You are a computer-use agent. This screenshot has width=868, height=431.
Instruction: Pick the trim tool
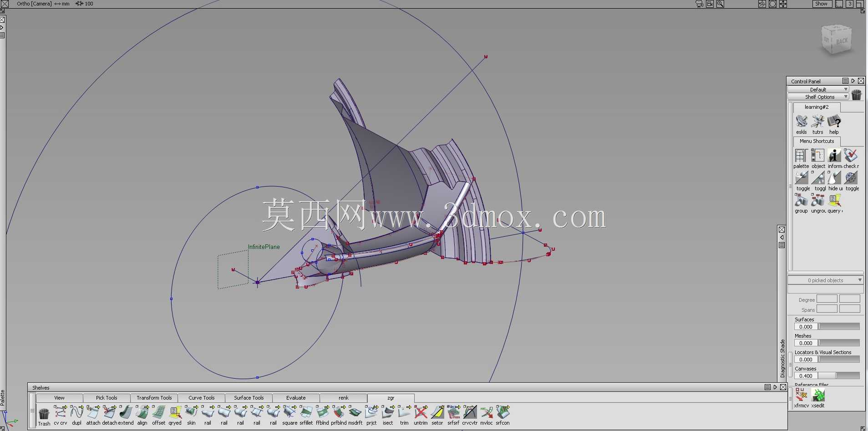click(404, 412)
